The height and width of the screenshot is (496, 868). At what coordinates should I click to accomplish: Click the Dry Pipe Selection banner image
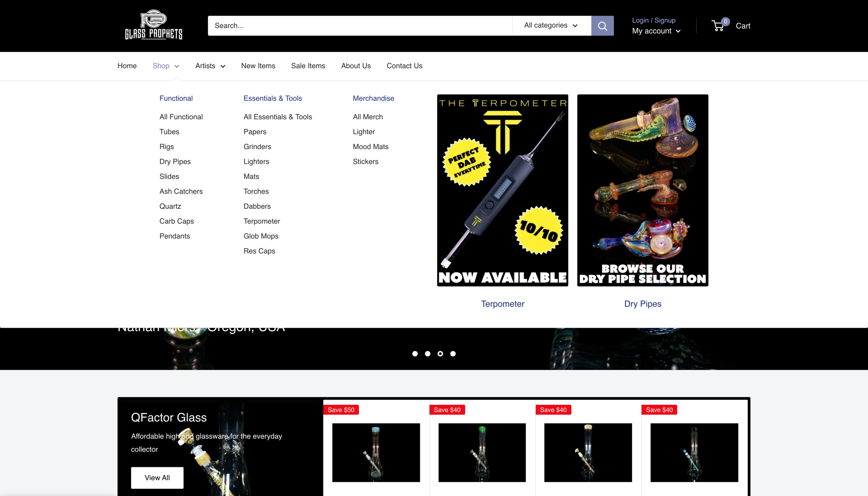click(x=643, y=190)
